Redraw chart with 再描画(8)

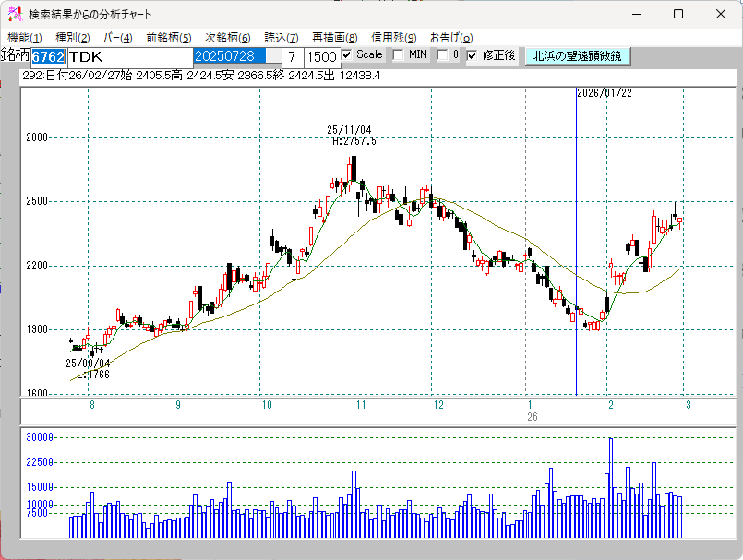[334, 38]
